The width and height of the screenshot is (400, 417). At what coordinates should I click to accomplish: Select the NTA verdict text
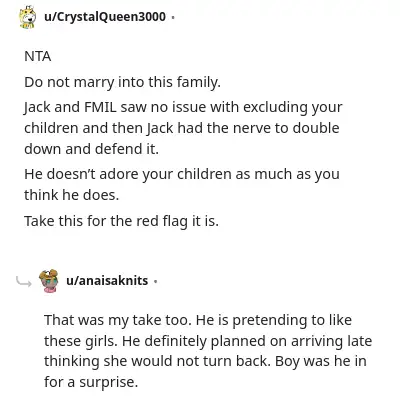click(38, 56)
